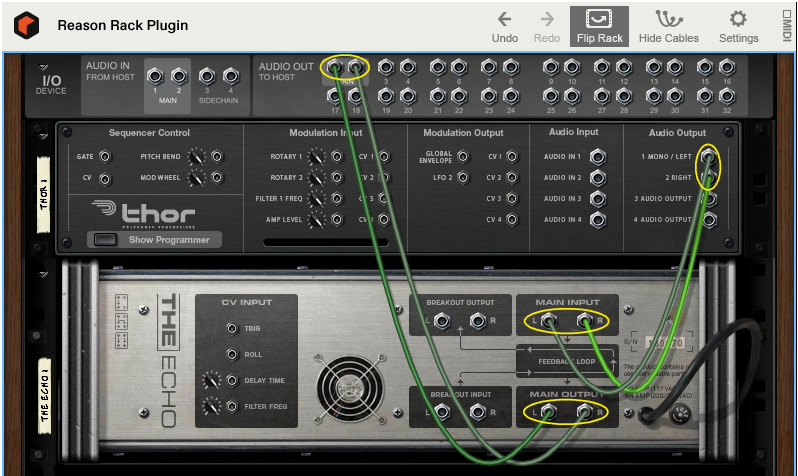Click The Echo Main Input R jack

[x=584, y=321]
